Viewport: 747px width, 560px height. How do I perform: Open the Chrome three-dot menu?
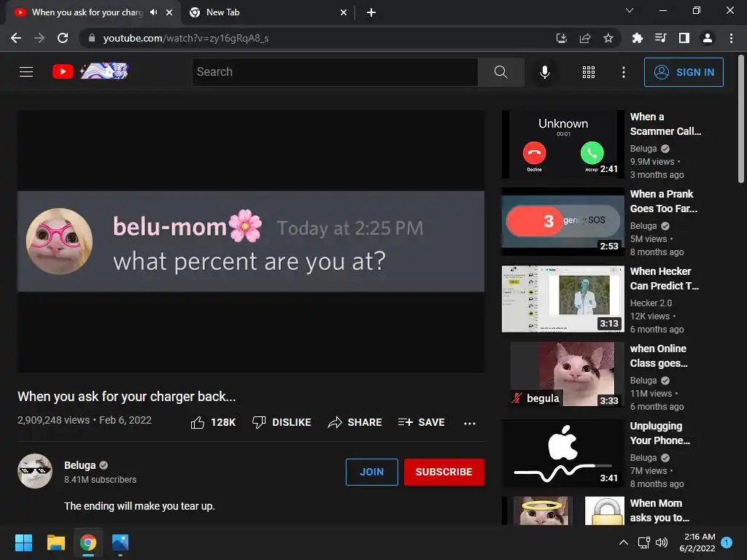click(x=731, y=38)
